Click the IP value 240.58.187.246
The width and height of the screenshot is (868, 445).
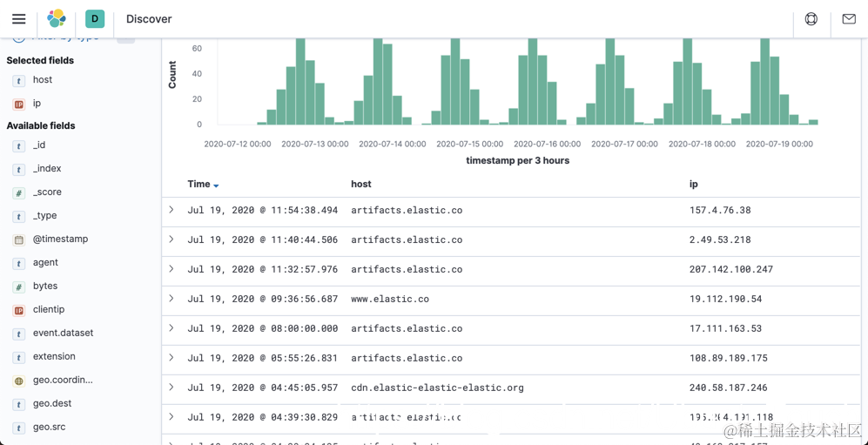(x=729, y=388)
